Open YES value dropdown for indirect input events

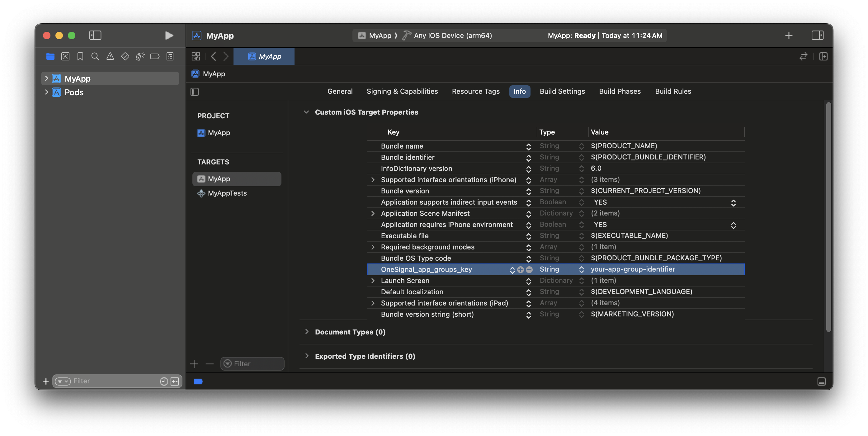[x=733, y=202]
